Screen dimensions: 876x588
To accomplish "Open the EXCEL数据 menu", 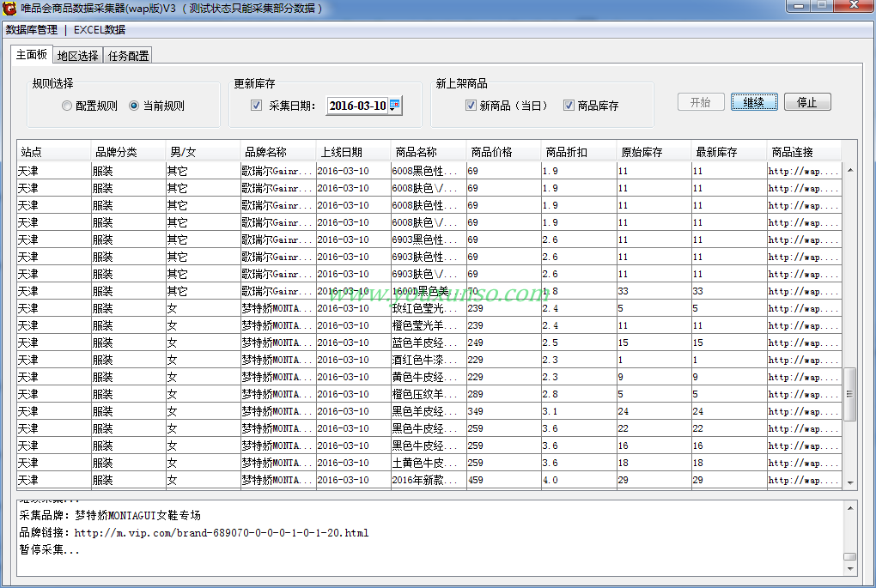I will point(99,30).
